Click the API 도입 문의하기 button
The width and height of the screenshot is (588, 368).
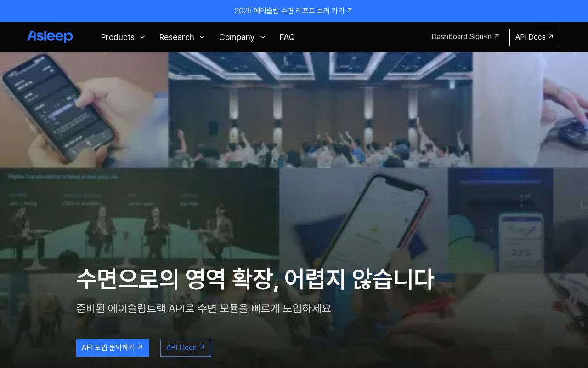click(113, 348)
